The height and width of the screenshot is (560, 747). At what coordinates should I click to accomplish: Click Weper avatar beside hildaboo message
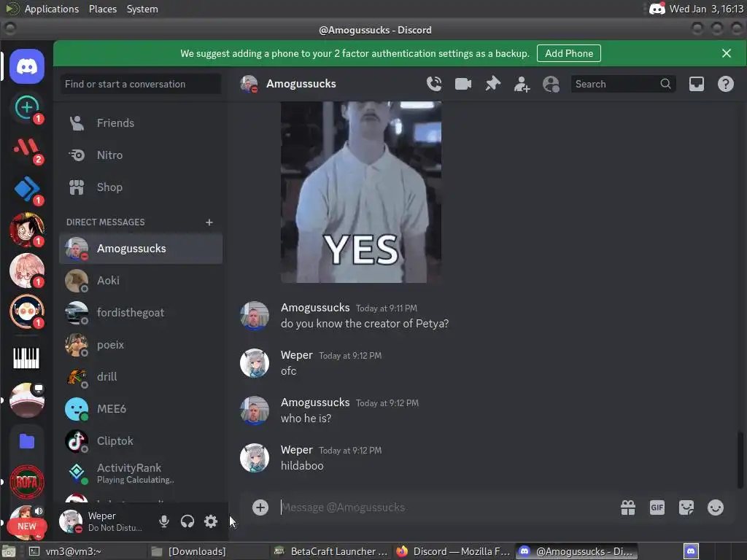[255, 458]
